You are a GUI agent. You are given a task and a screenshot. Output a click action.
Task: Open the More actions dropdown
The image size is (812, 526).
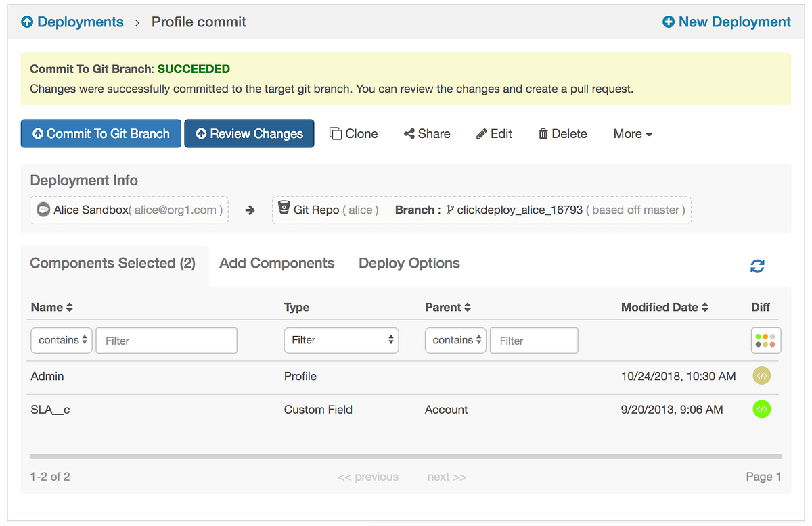[631, 133]
